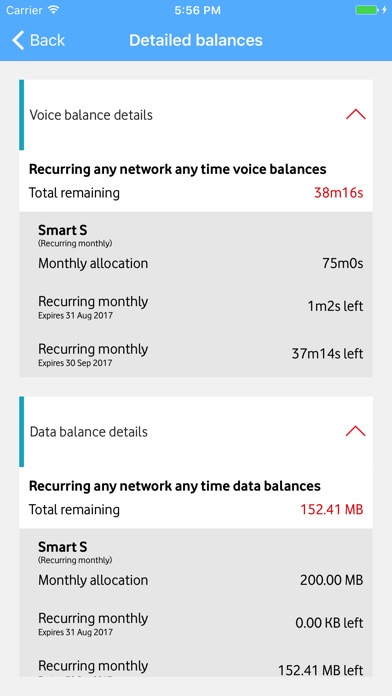The width and height of the screenshot is (392, 696).
Task: Tap the back arrow chevron icon
Action: (18, 40)
